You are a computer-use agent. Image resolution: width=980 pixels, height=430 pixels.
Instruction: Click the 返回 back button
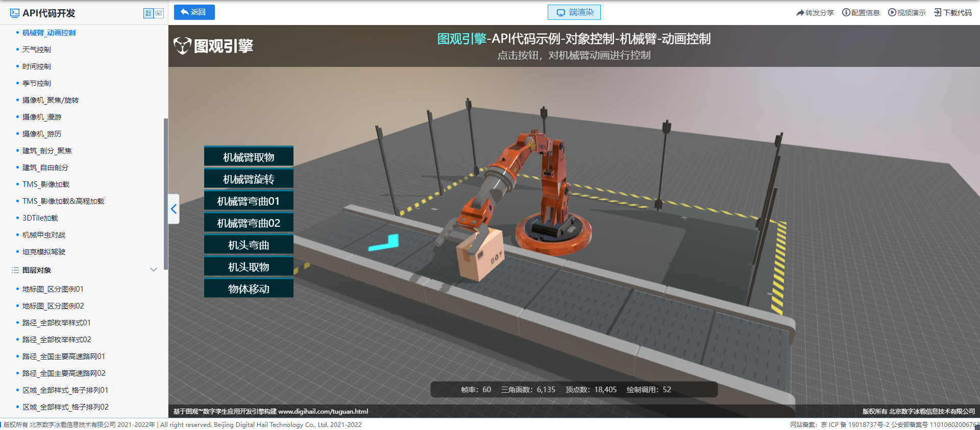(x=194, y=12)
